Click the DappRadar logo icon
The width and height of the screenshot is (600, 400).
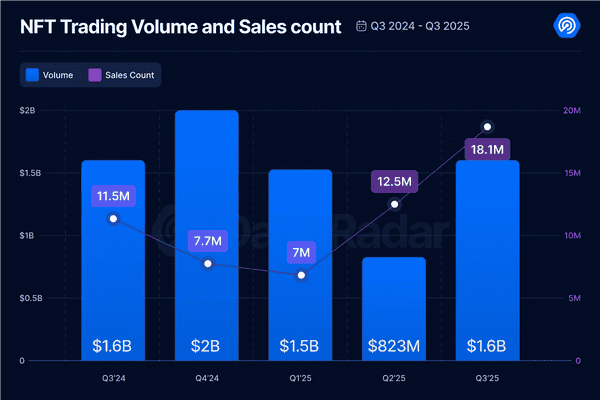tap(567, 26)
